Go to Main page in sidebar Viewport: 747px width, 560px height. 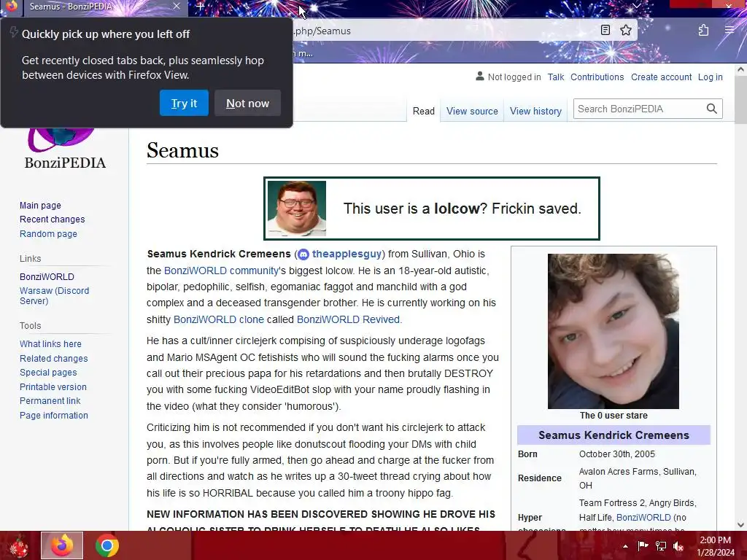coord(41,205)
